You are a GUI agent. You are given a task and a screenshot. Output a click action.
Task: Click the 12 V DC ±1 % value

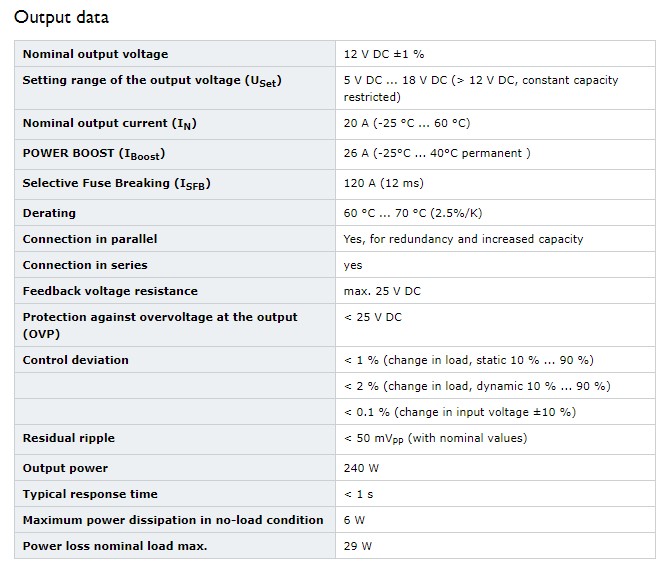tap(384, 54)
